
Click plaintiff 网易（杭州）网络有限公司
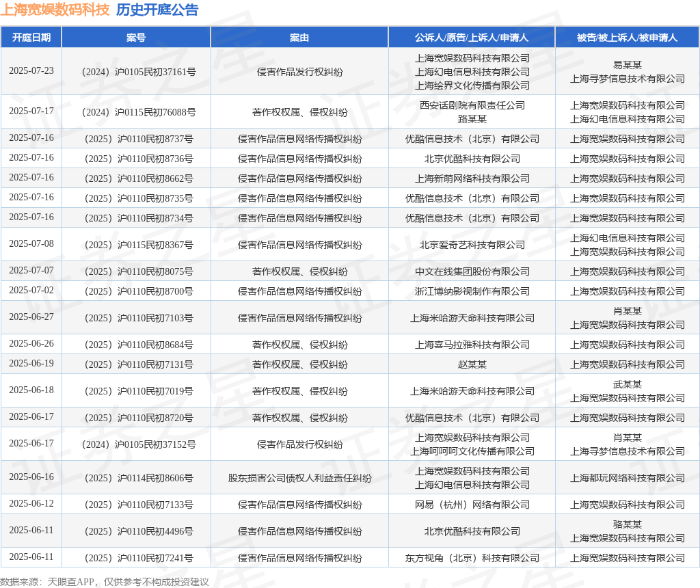coord(472,505)
